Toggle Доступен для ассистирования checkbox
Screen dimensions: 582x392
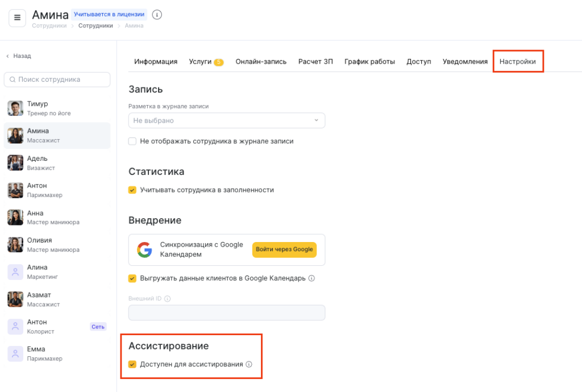[132, 364]
